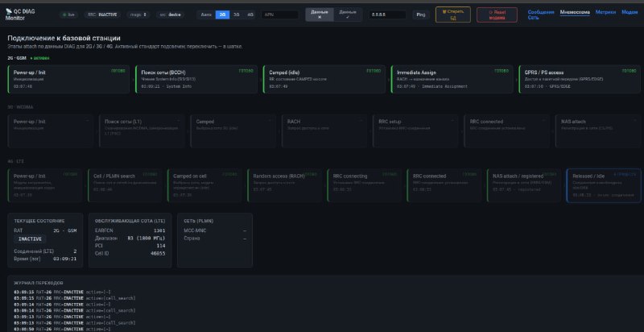Click the Ping button
The height and width of the screenshot is (332, 644).
[421, 15]
